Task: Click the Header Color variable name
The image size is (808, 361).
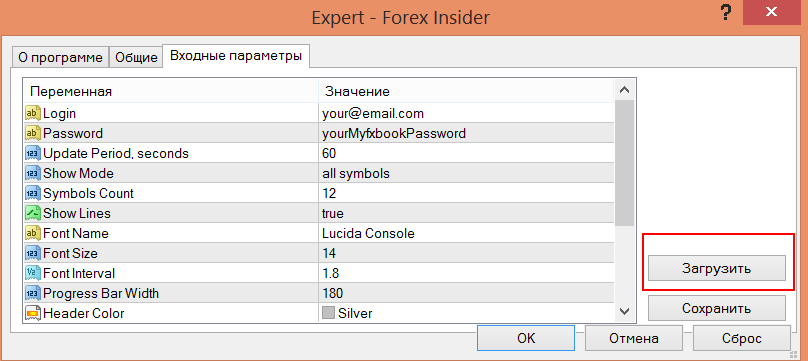Action: 83,313
